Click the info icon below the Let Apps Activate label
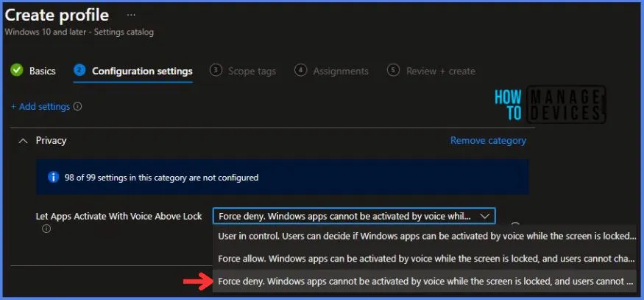 click(46, 229)
